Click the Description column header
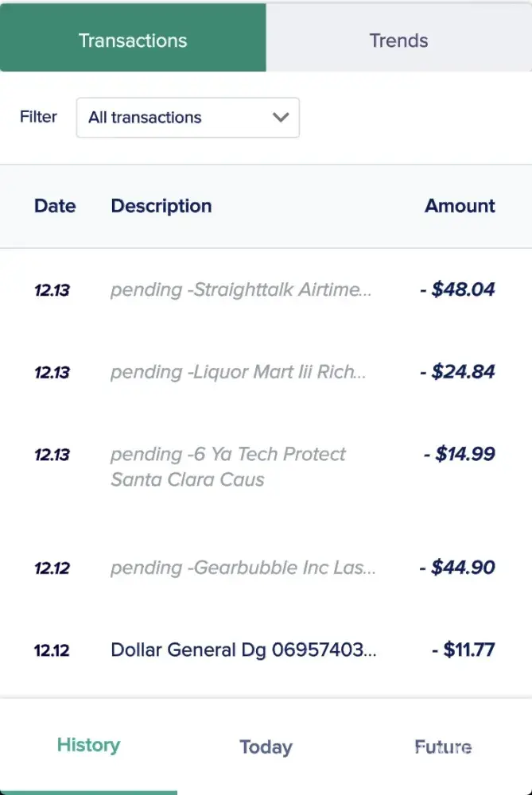 161,206
